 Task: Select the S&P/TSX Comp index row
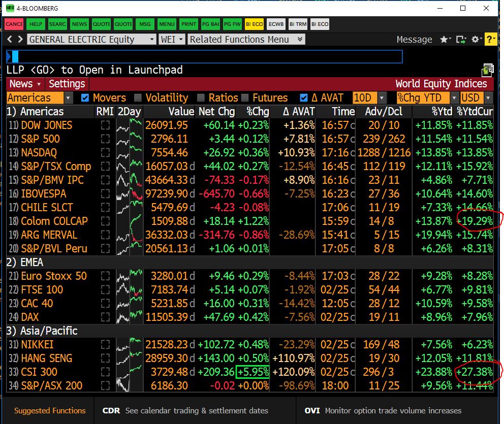(250, 167)
